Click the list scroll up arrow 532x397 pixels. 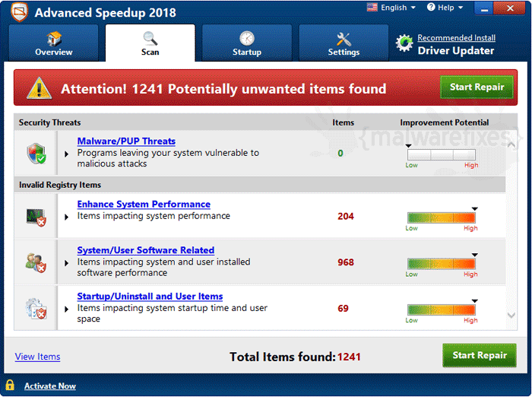[511, 145]
